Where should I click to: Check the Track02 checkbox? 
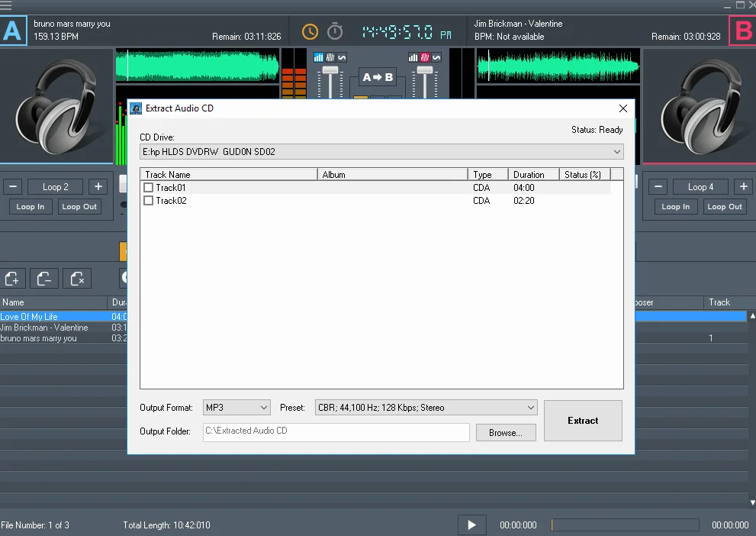coord(149,201)
